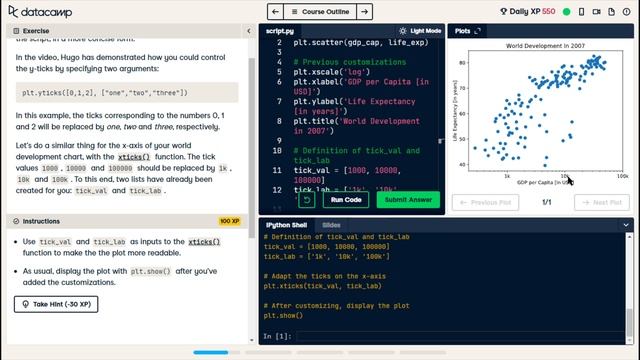Go to next exercise arrow
The image size is (640, 360).
[364, 12]
